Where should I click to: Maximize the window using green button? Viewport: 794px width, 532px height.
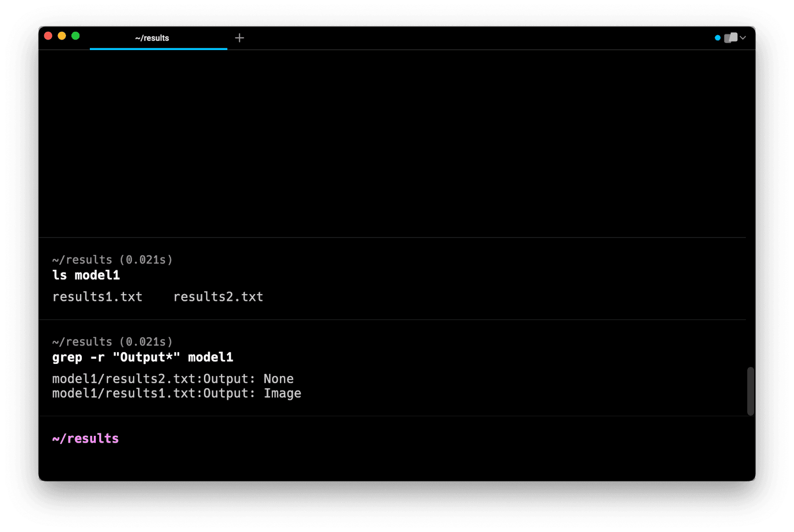pos(75,36)
